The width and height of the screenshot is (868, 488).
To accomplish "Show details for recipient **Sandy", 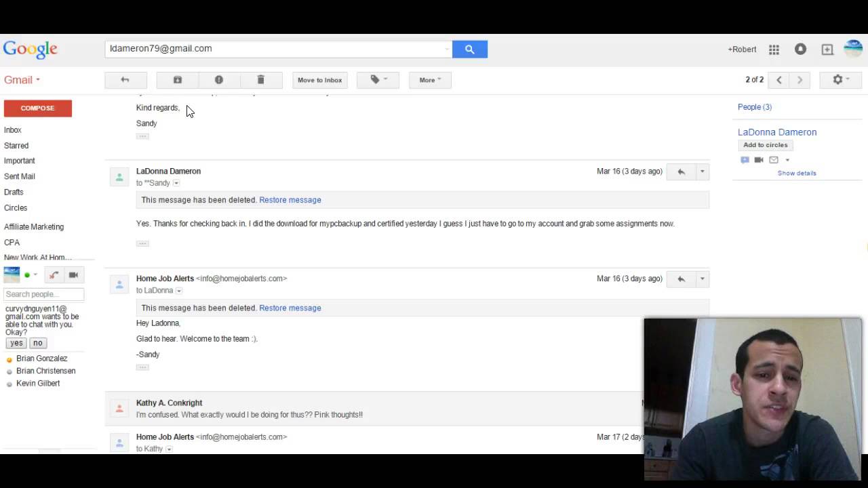I will click(176, 184).
